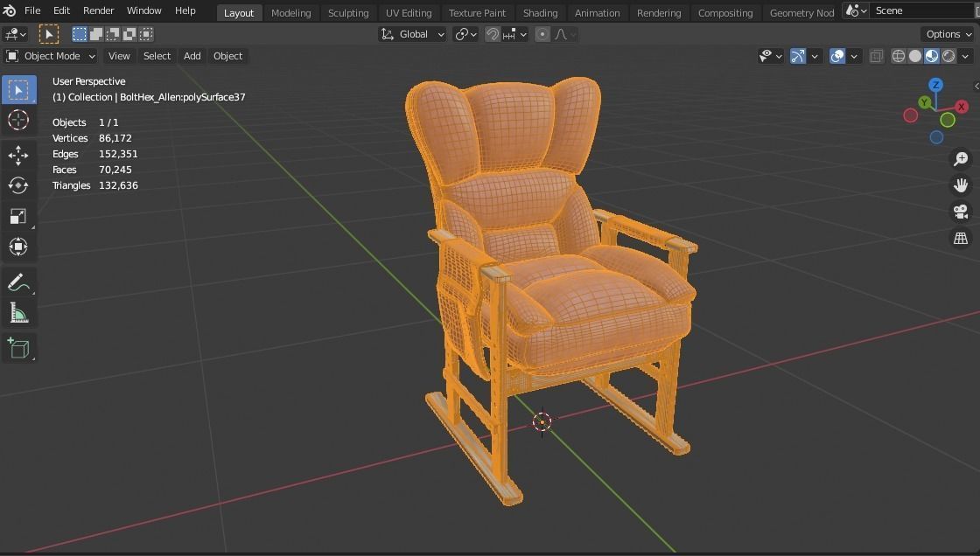Open the Window menu

coord(143,10)
